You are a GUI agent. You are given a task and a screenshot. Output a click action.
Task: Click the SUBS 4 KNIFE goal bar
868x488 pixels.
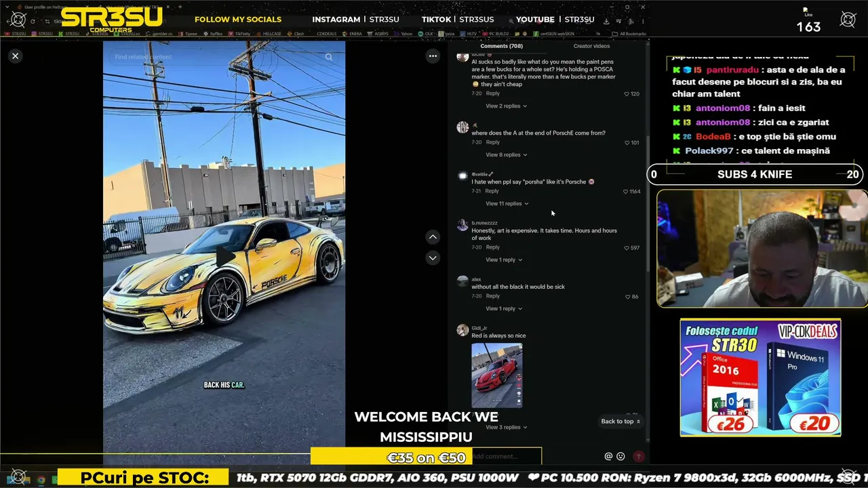point(755,174)
